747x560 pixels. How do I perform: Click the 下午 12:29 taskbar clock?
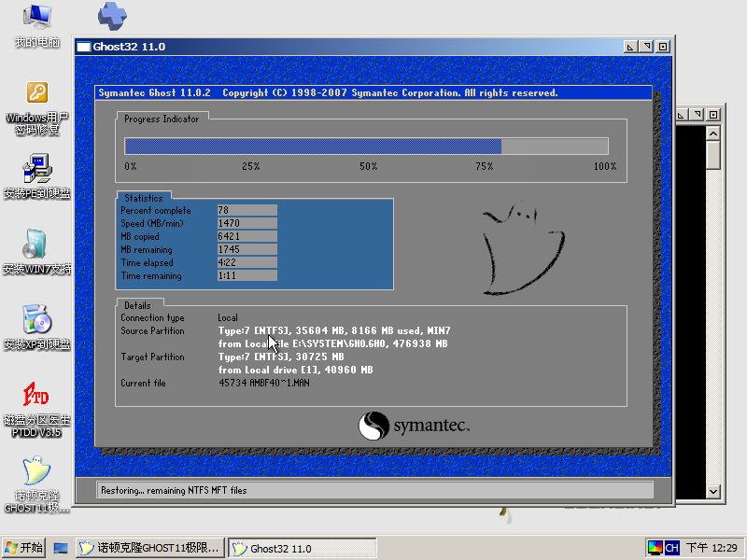coord(712,548)
